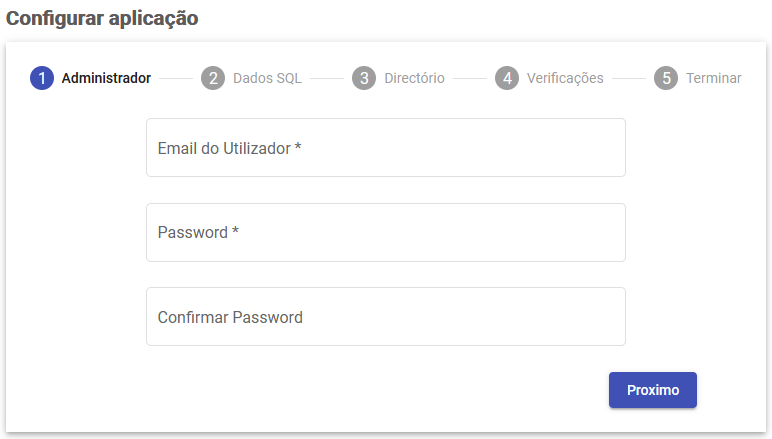Click the asterisk after Email do Utilizador
Image resolution: width=772 pixels, height=439 pixels.
pos(298,147)
